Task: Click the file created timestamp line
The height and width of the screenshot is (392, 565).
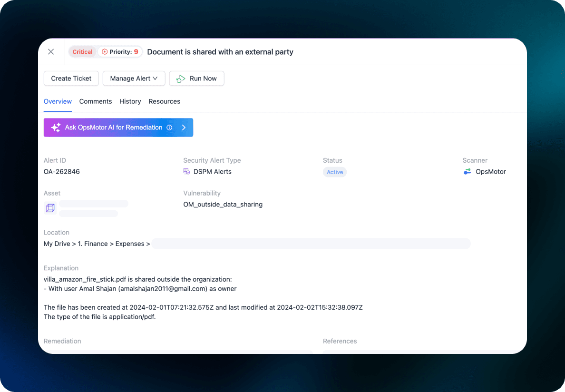Action: (x=203, y=308)
